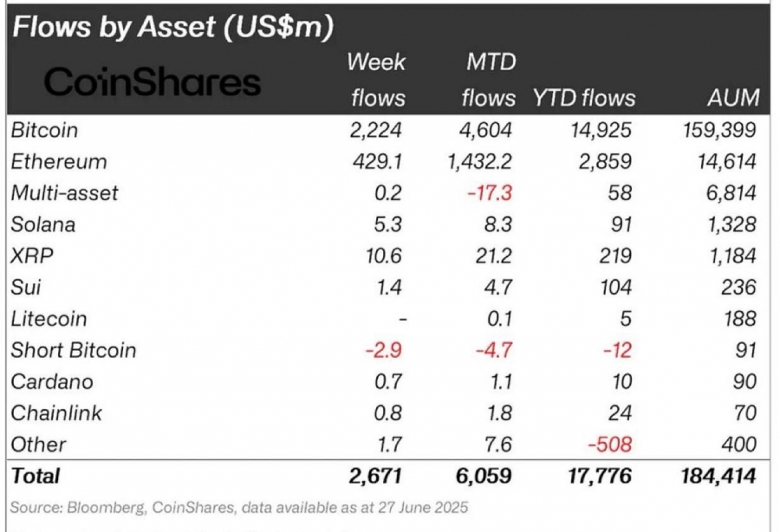
Task: Click the Sui row label
Action: tap(25, 288)
